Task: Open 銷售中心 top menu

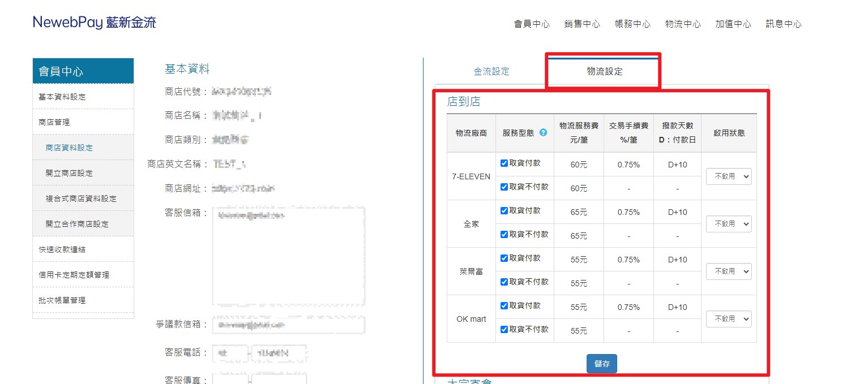Action: pos(582,24)
